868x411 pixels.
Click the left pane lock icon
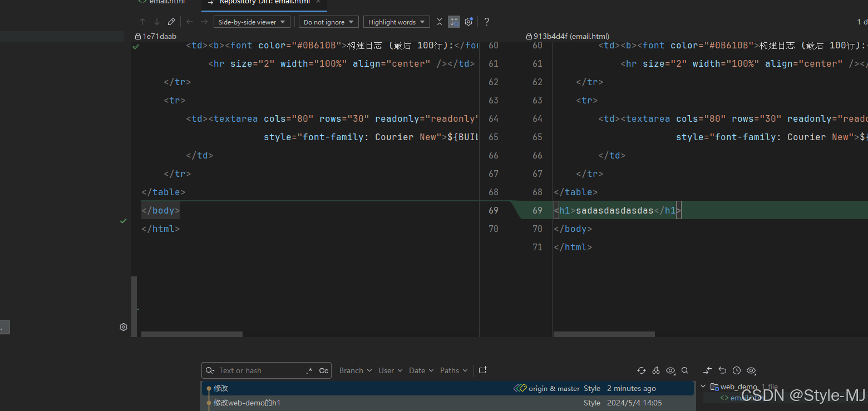(139, 36)
